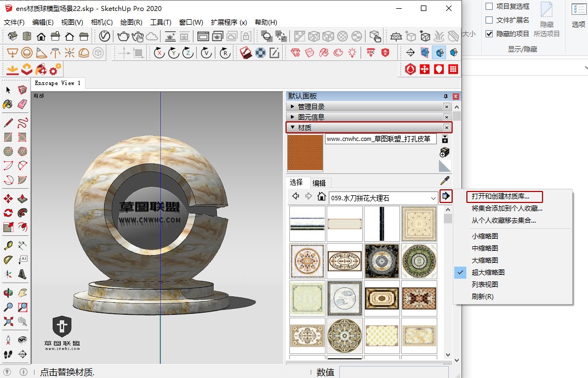Screen dimensions: 588x378
Task: Uncheck 隐藏的项目 checkbox in background window
Action: pos(489,34)
